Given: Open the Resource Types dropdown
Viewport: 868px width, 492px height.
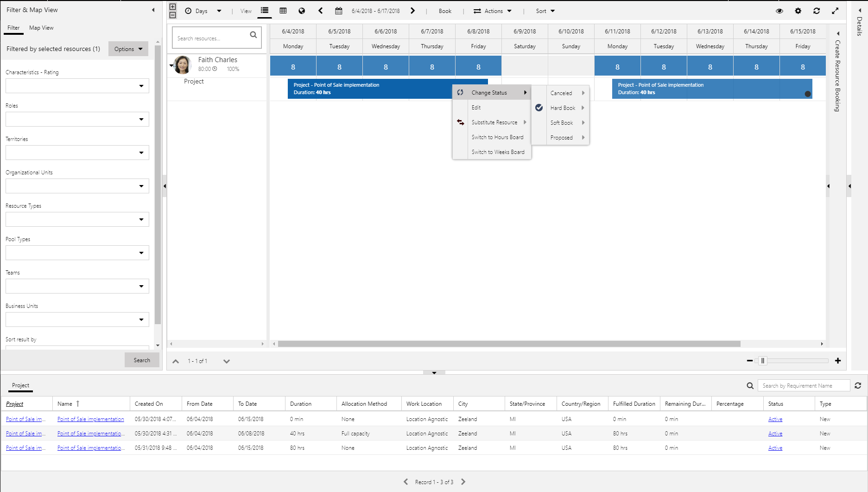Looking at the screenshot, I should point(77,219).
